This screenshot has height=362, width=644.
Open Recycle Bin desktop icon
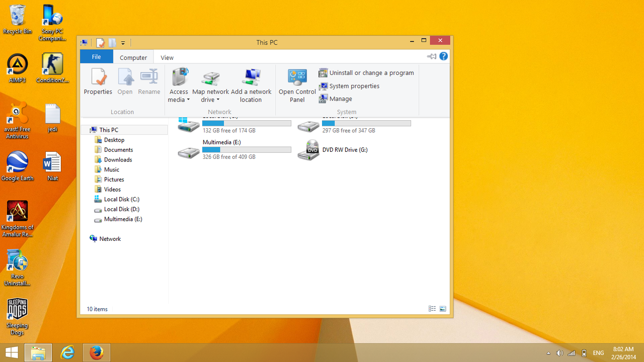(x=18, y=20)
